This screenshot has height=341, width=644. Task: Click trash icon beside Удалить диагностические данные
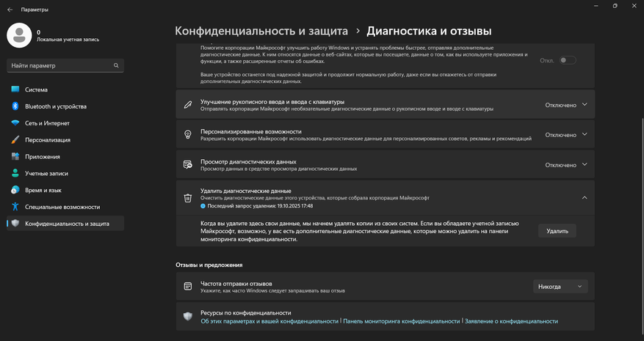coord(188,197)
